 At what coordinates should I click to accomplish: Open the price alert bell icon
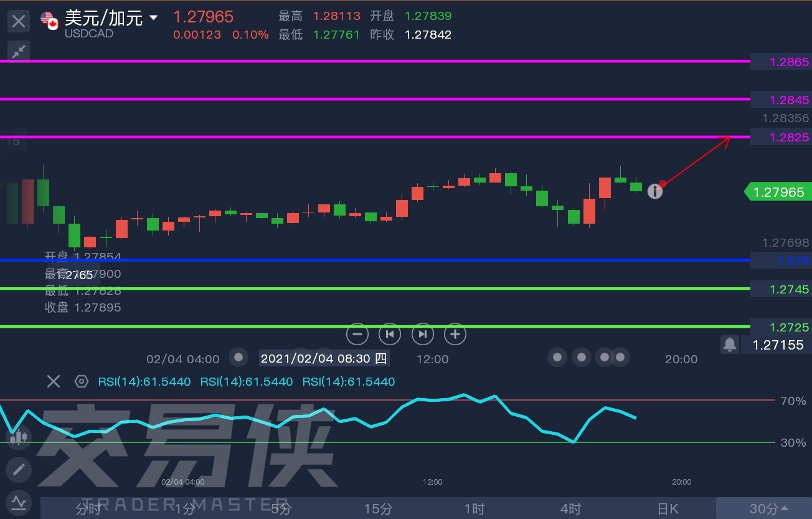(x=730, y=344)
